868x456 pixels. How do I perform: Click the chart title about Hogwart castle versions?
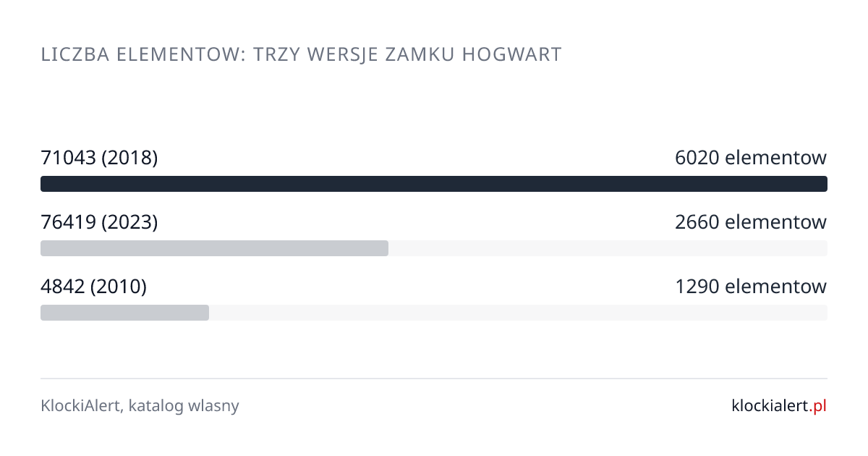(301, 55)
